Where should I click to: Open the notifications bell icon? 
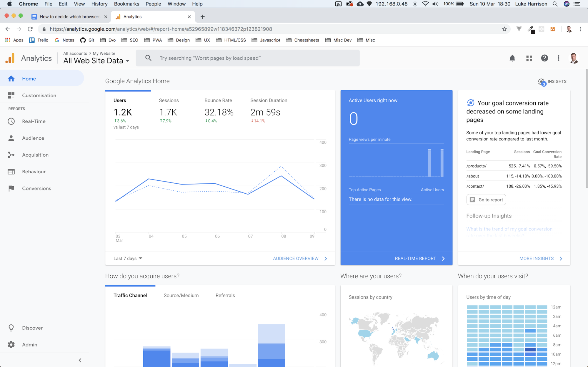[x=512, y=58]
